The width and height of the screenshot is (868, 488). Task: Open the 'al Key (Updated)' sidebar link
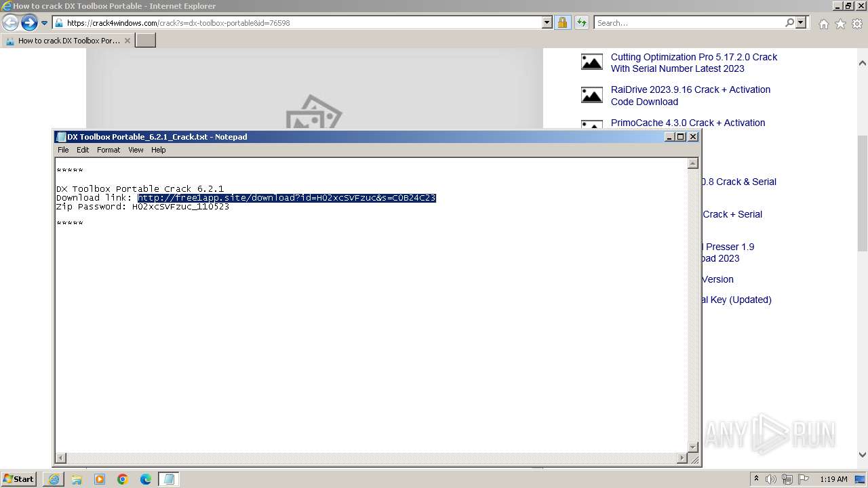pyautogui.click(x=737, y=300)
